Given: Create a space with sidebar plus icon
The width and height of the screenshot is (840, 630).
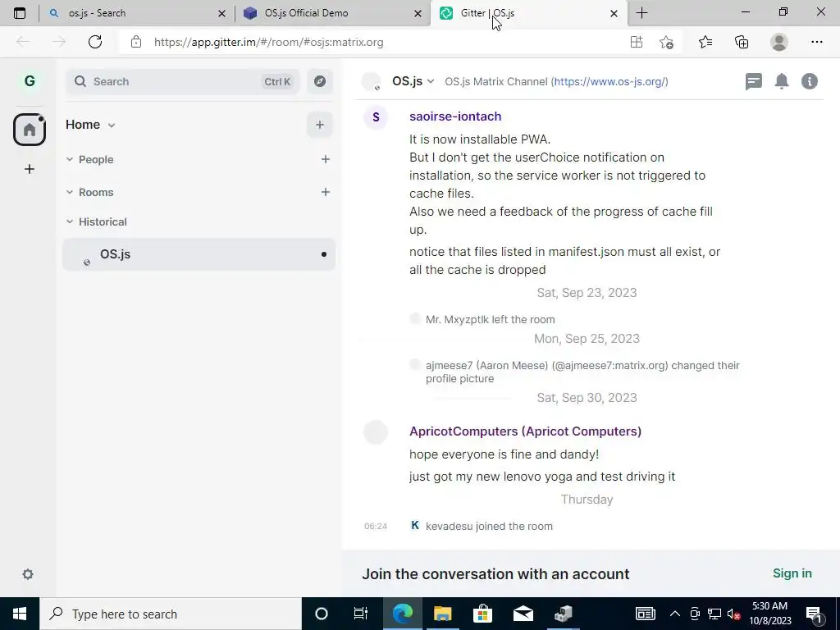Looking at the screenshot, I should (30, 169).
